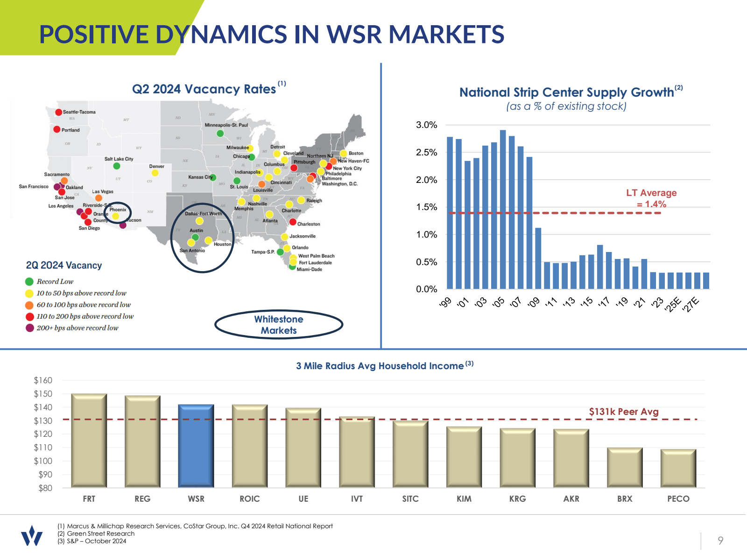Click the ''99' x-axis label

click(x=446, y=302)
